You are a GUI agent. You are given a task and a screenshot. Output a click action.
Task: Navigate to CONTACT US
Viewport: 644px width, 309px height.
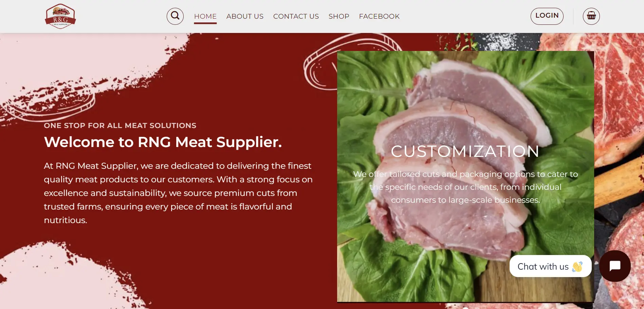click(296, 16)
